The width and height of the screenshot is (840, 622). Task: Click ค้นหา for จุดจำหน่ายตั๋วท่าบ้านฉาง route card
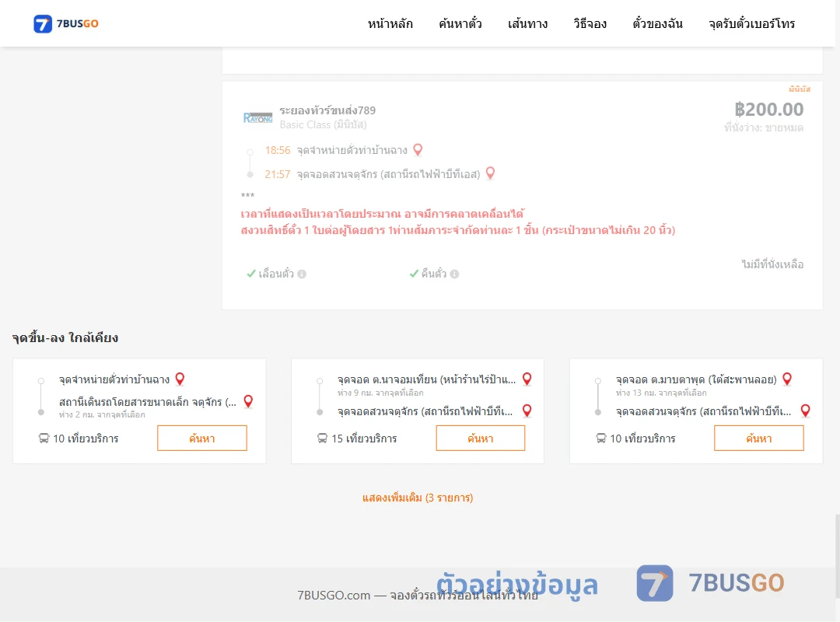point(202,439)
